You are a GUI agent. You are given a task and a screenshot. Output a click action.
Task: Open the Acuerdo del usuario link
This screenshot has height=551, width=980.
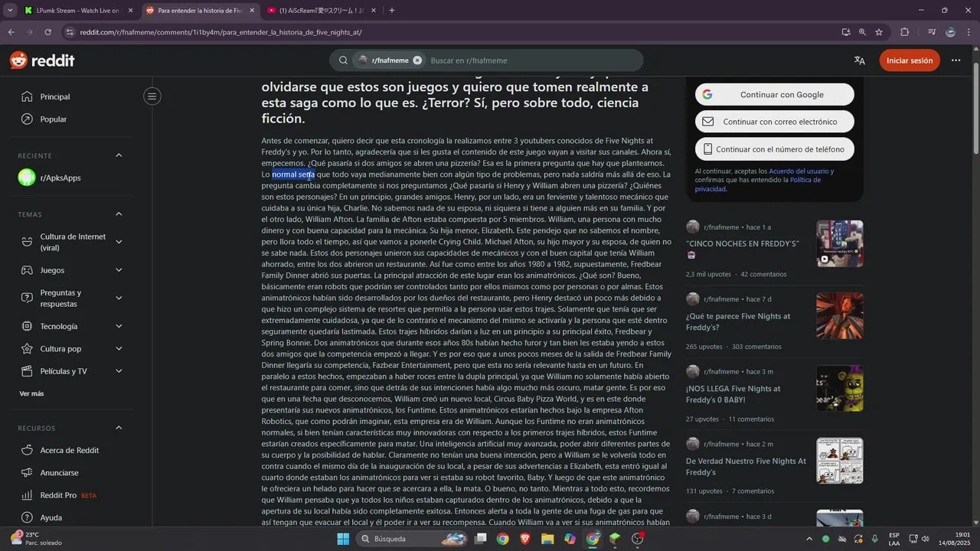point(799,171)
